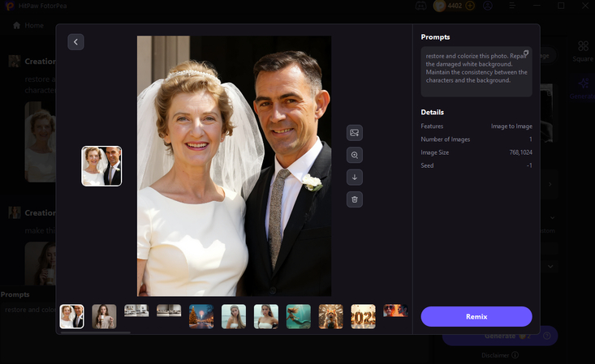
Task: Click the '768,1024' image size value
Action: [x=520, y=152]
